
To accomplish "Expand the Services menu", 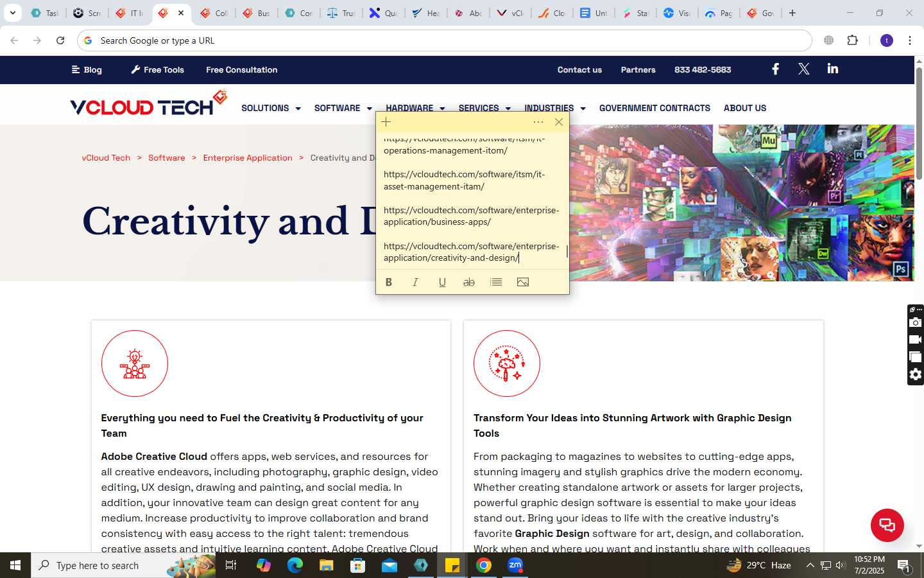I will pos(484,107).
